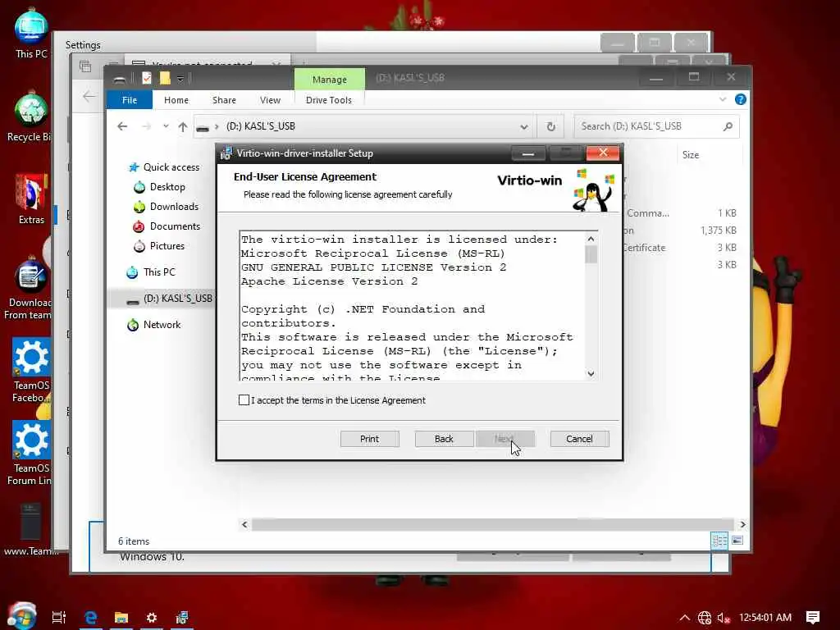Go Back in the Virtio installer
This screenshot has height=630, width=840.
[444, 439]
